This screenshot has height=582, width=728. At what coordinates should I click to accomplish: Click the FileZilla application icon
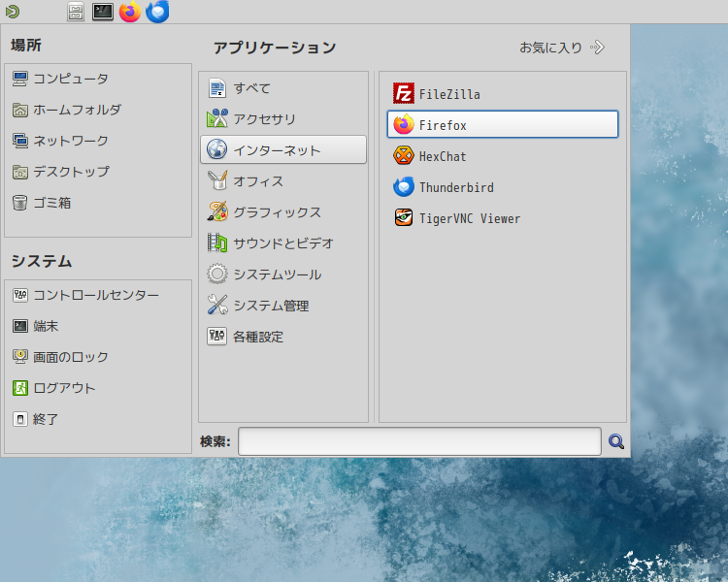click(x=404, y=93)
